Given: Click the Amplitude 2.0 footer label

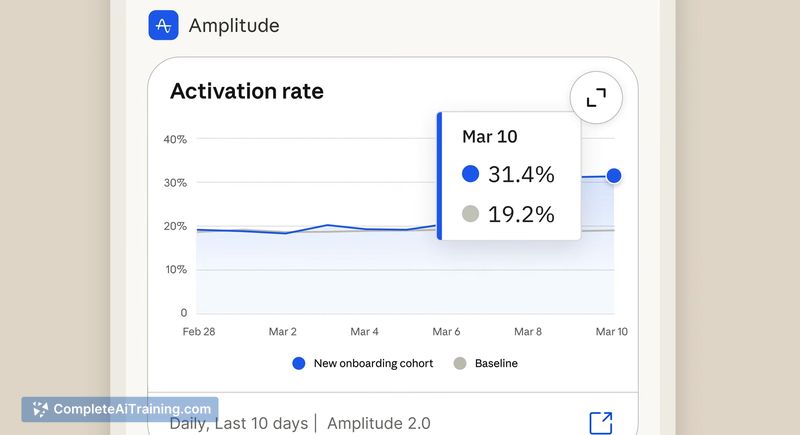Looking at the screenshot, I should pos(379,423).
